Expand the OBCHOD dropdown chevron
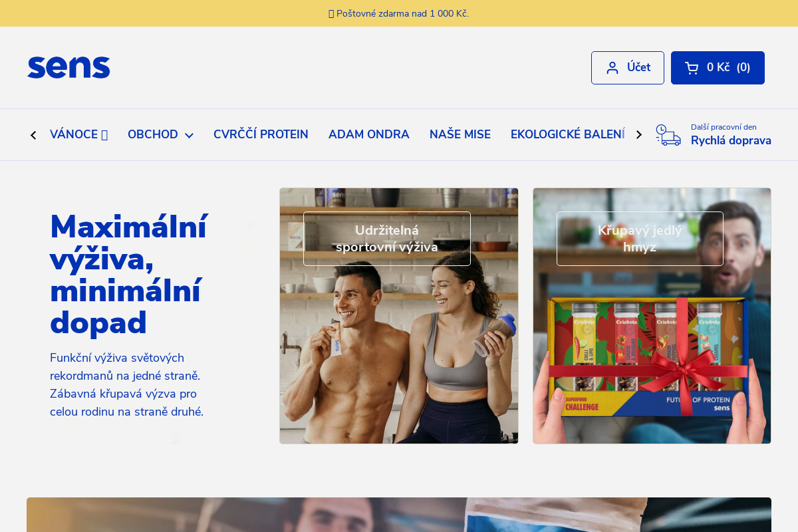The height and width of the screenshot is (532, 798). pos(189,135)
